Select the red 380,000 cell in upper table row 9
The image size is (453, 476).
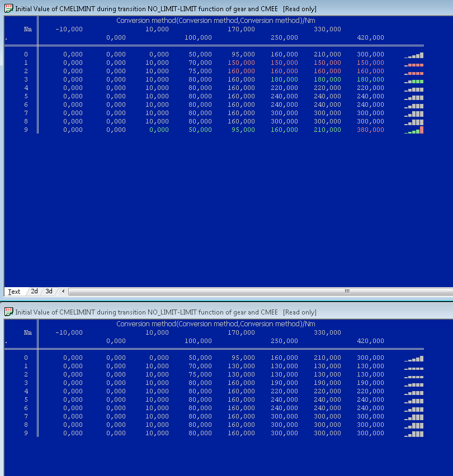click(x=370, y=130)
